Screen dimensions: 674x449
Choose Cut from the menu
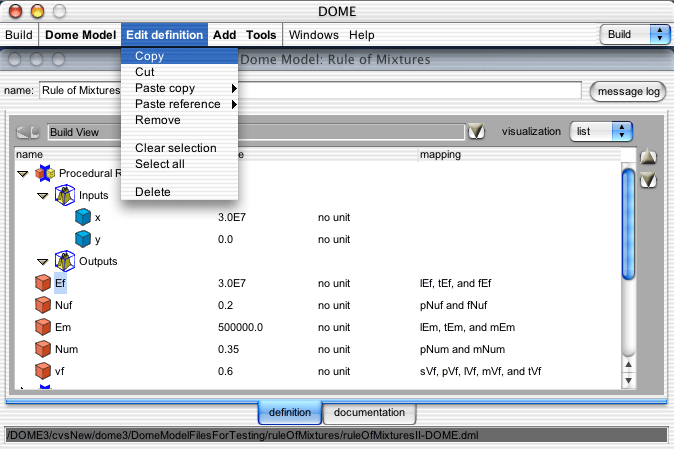[179, 72]
